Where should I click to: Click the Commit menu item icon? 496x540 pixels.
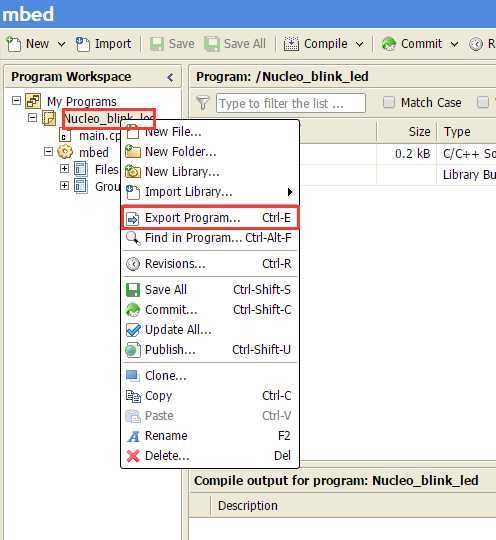pyautogui.click(x=133, y=310)
